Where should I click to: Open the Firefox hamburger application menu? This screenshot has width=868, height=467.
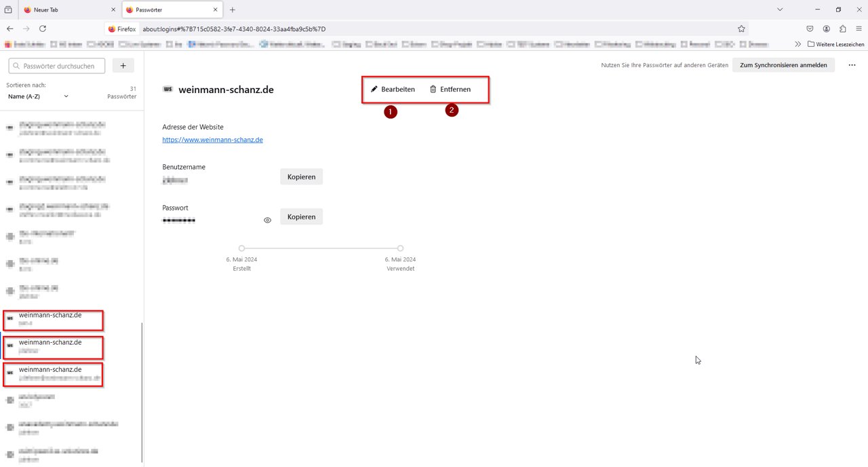click(x=859, y=29)
